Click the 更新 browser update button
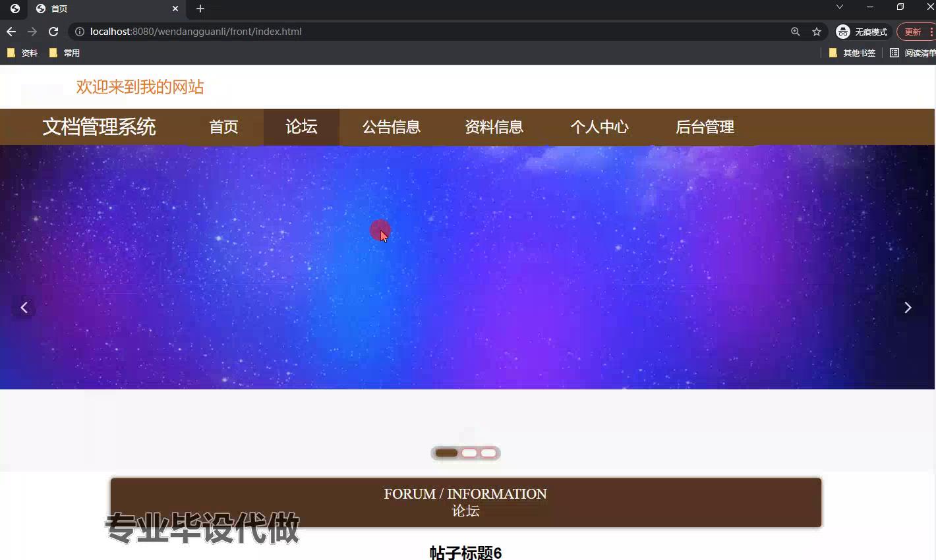936x560 pixels. [x=913, y=32]
